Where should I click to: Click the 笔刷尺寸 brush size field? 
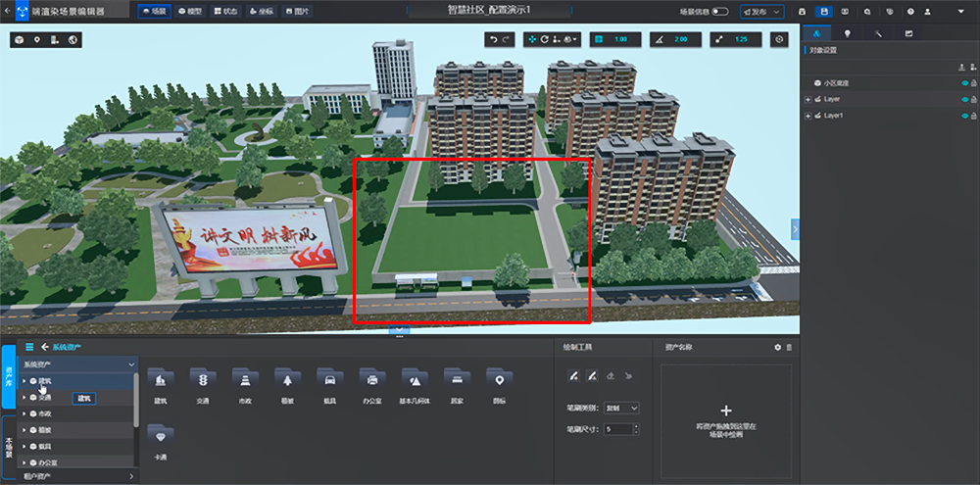point(622,429)
